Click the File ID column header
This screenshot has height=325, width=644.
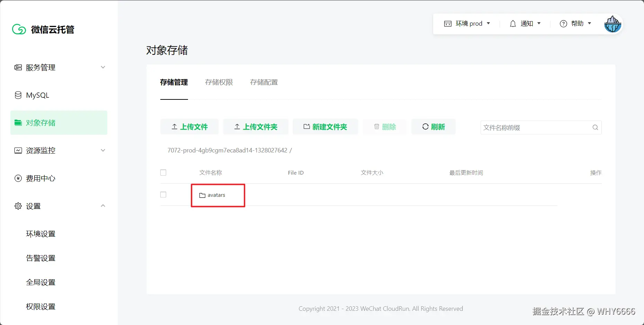(x=296, y=173)
